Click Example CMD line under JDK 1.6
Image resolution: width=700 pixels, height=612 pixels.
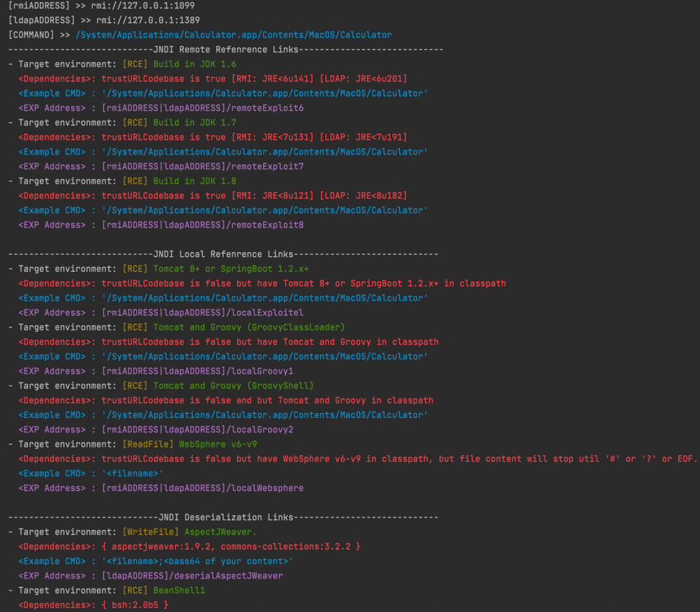tap(223, 94)
